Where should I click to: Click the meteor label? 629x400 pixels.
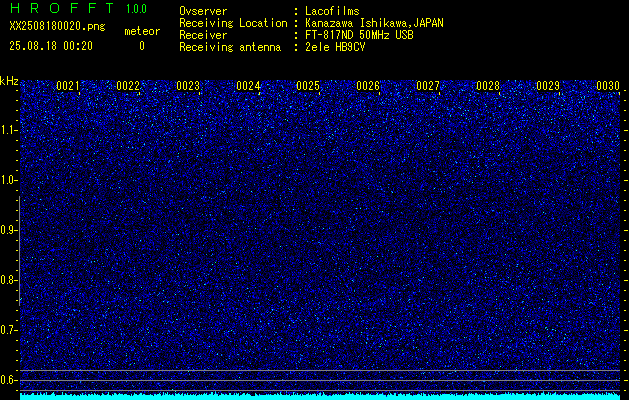tap(142, 31)
